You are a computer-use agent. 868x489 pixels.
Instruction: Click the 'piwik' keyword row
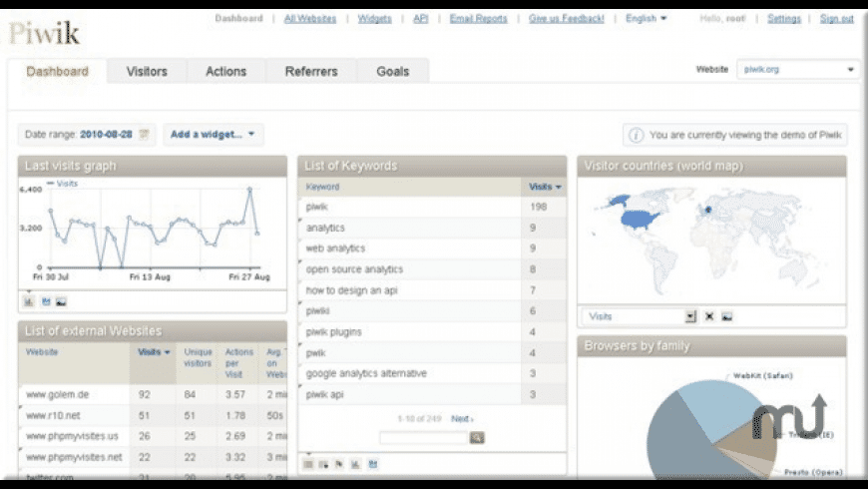pyautogui.click(x=432, y=207)
